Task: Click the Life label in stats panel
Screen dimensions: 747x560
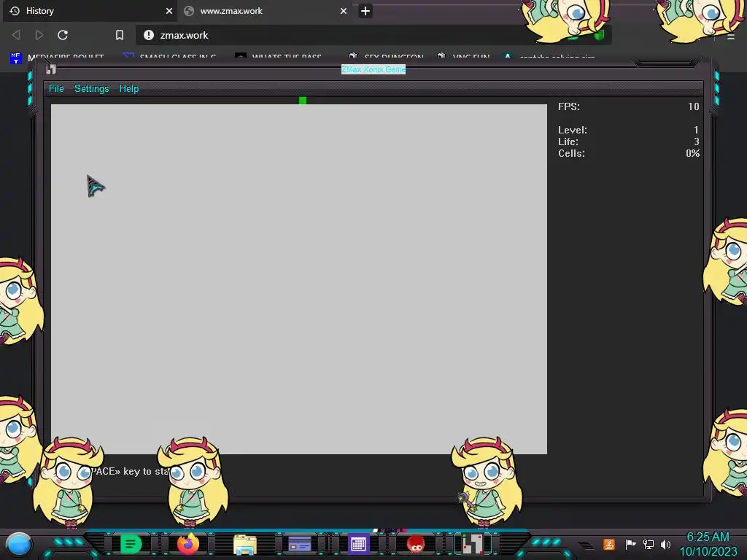Action: click(x=568, y=142)
